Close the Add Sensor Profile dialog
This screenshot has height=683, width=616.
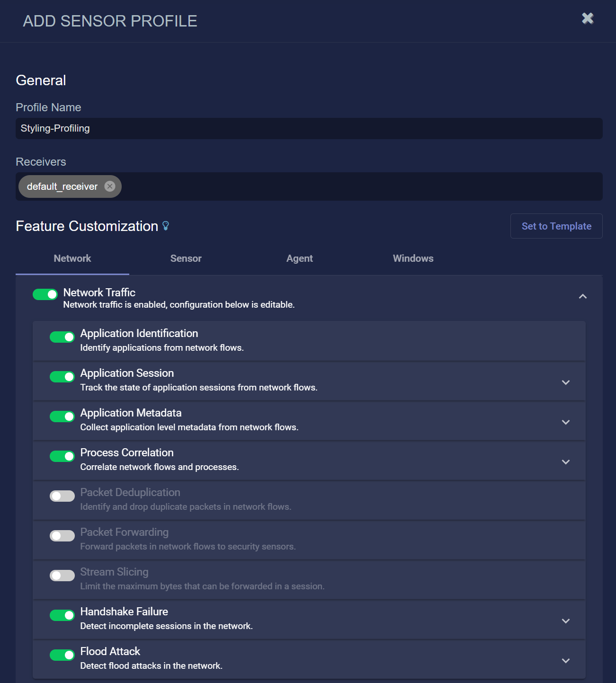coord(587,18)
